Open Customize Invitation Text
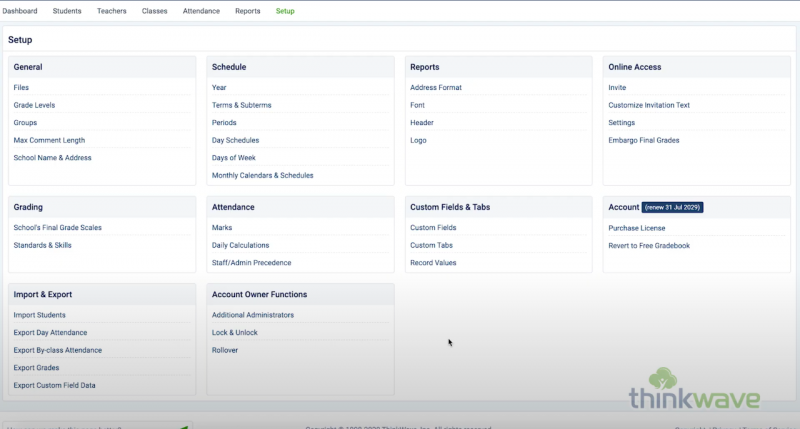The width and height of the screenshot is (800, 429). (x=648, y=105)
